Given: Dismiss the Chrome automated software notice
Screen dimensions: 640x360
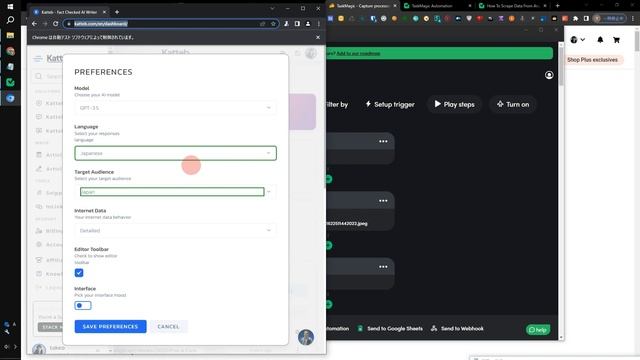Looking at the screenshot, I should tap(318, 37).
